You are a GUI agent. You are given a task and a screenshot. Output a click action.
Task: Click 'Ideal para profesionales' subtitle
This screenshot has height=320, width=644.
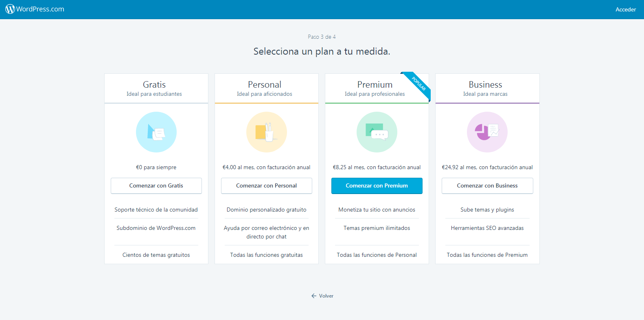pyautogui.click(x=375, y=94)
